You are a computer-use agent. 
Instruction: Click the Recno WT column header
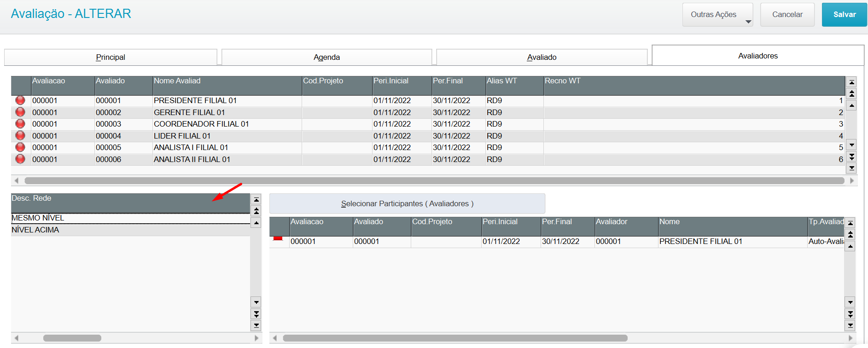(694, 86)
